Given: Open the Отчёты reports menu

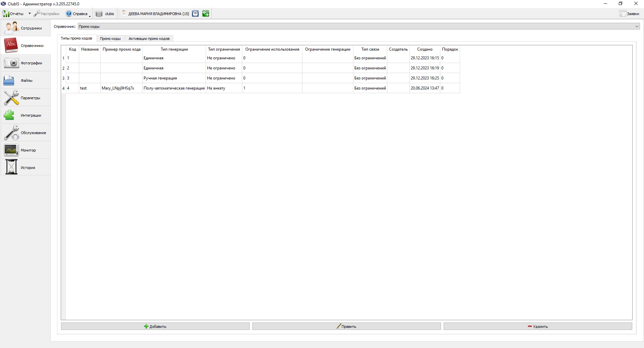Looking at the screenshot, I should [13, 14].
